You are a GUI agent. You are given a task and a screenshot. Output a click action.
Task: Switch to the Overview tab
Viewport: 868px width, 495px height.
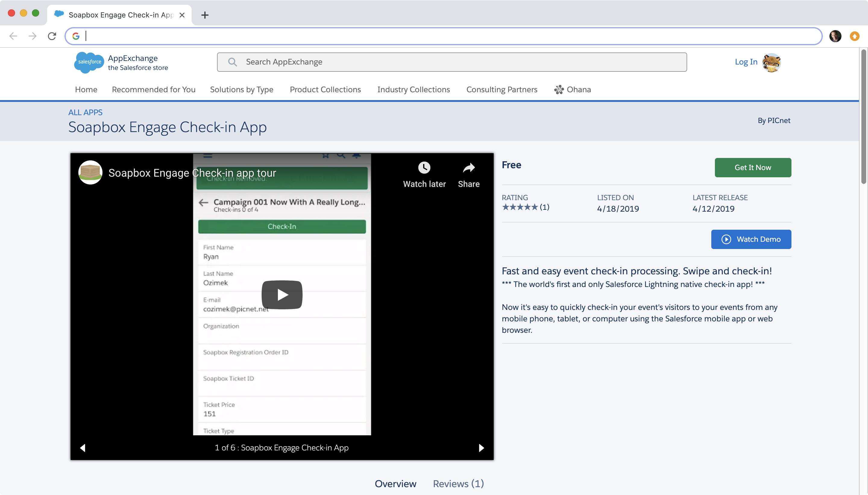pyautogui.click(x=395, y=484)
